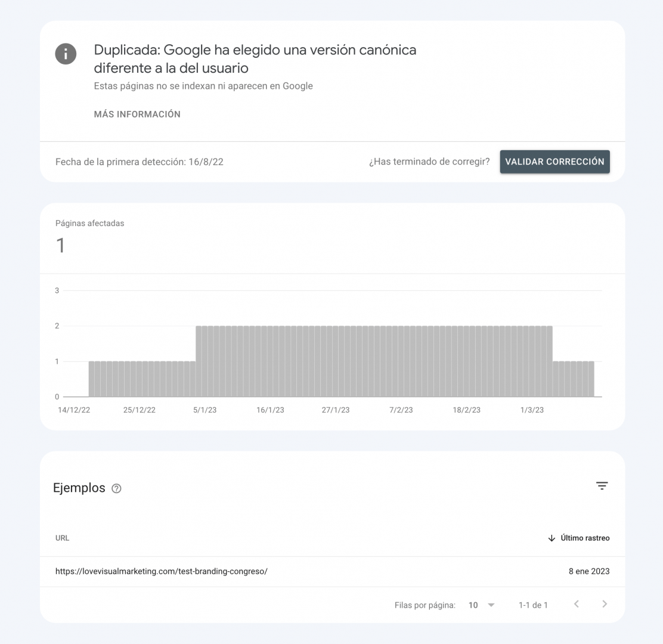Sort by Último rastreo column header
Screen dimensions: 663x644
coord(585,538)
